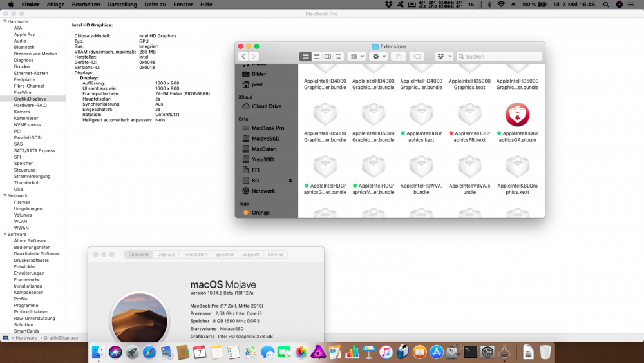Image resolution: width=644 pixels, height=363 pixels.
Task: Click the Share button in Finder toolbar
Action: pos(399,56)
